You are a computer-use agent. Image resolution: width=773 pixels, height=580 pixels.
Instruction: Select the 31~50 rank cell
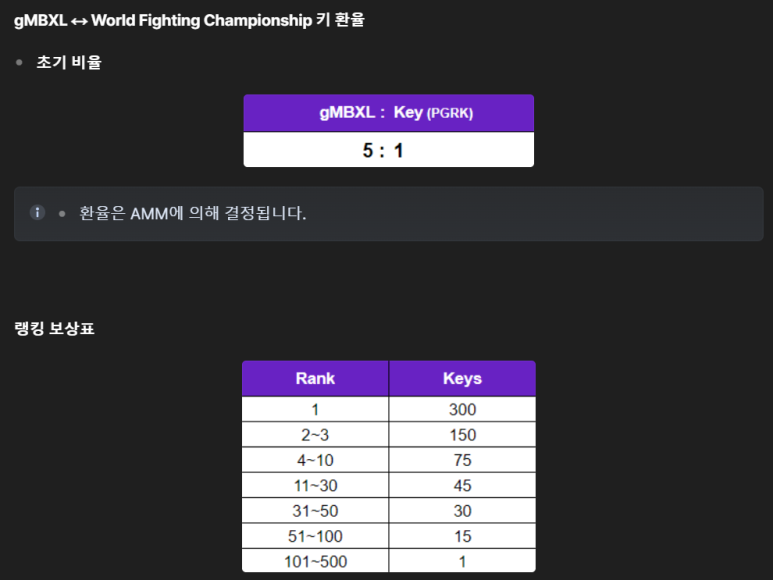pos(315,511)
